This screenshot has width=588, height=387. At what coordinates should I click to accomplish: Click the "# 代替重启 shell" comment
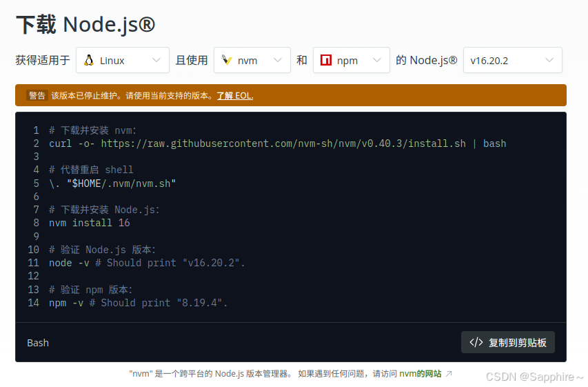click(x=91, y=170)
